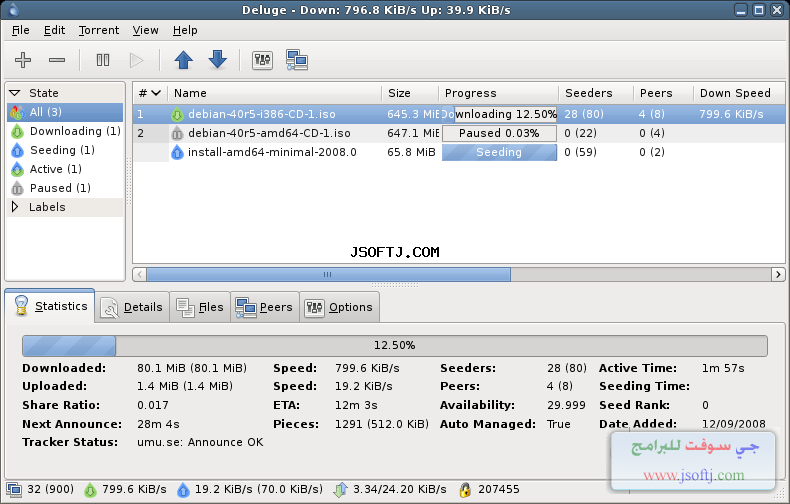Click the 647.1 MiB size cell
790x504 pixels.
pyautogui.click(x=413, y=134)
